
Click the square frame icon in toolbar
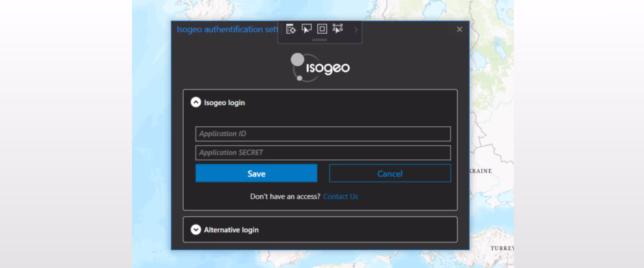(322, 29)
